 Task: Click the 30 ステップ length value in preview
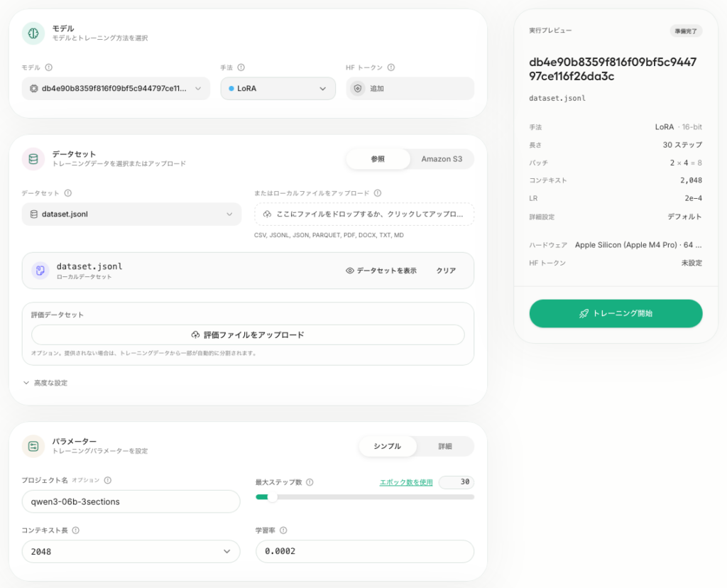pos(682,145)
